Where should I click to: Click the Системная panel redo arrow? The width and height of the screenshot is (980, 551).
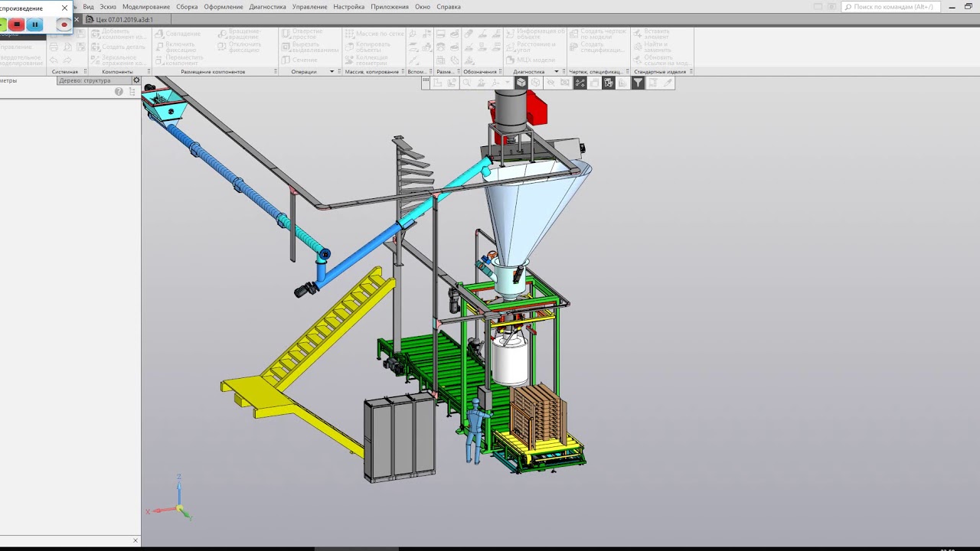[x=67, y=60]
